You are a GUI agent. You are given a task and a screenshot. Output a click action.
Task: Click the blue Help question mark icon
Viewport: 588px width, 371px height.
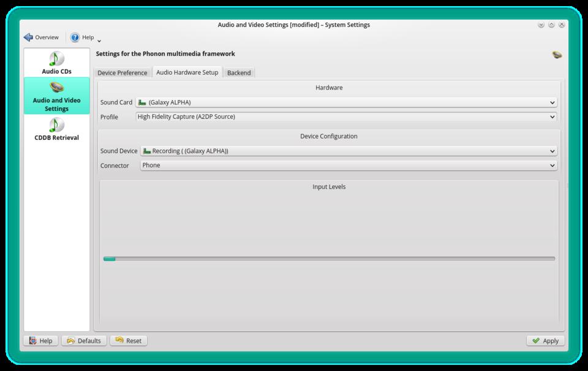point(75,37)
